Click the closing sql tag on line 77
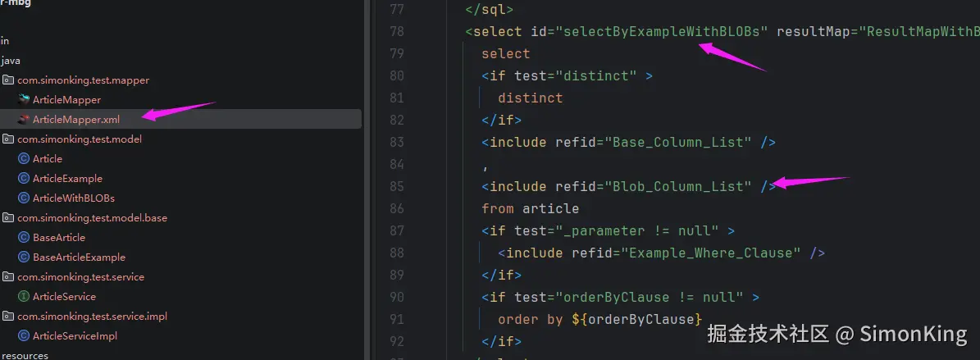 (x=490, y=10)
